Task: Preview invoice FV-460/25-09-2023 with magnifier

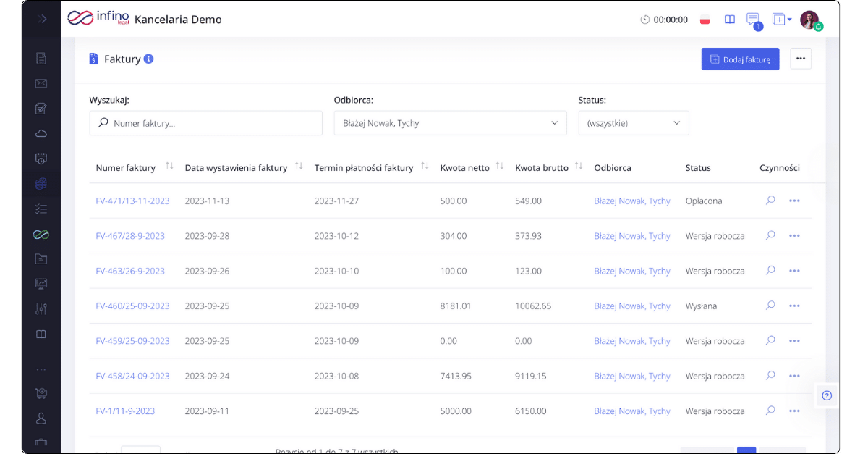Action: (770, 306)
